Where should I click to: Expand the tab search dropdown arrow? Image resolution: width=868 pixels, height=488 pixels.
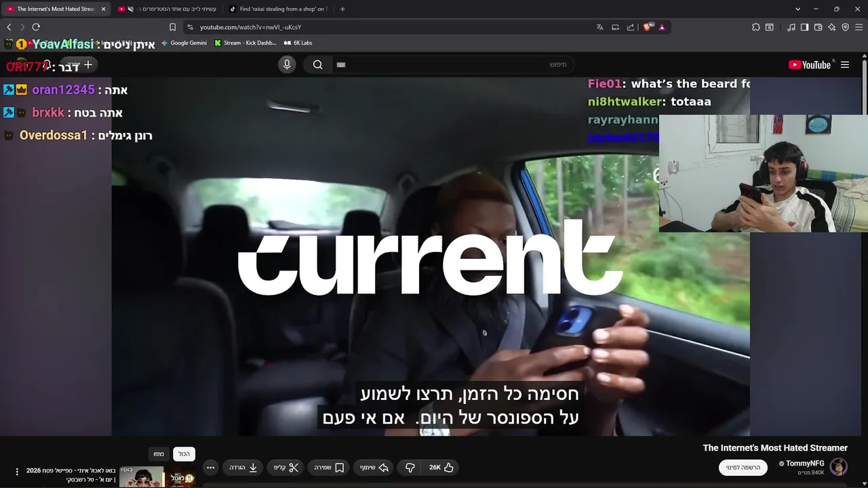[797, 9]
